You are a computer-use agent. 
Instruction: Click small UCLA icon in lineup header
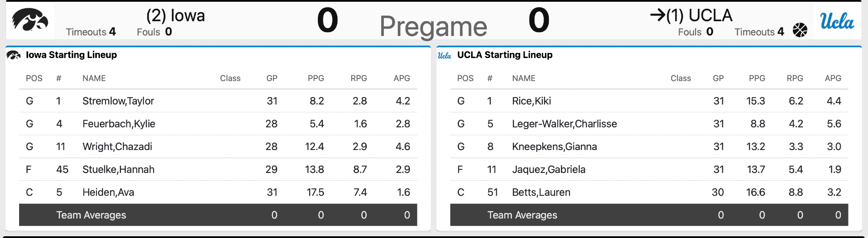pyautogui.click(x=445, y=55)
